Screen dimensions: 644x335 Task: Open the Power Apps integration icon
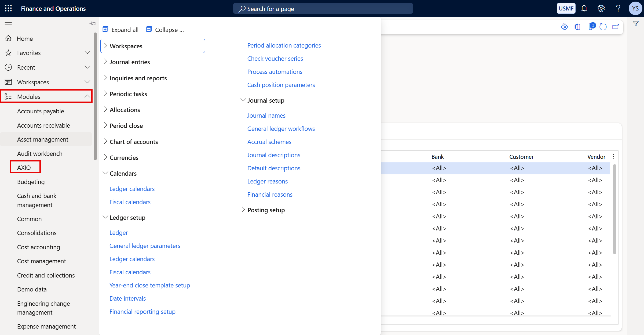565,27
